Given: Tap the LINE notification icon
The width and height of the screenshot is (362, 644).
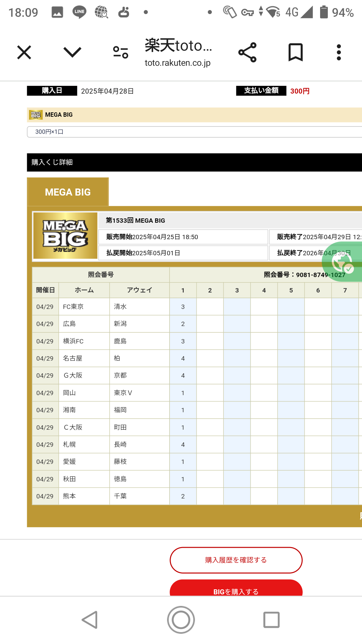Looking at the screenshot, I should 79,12.
